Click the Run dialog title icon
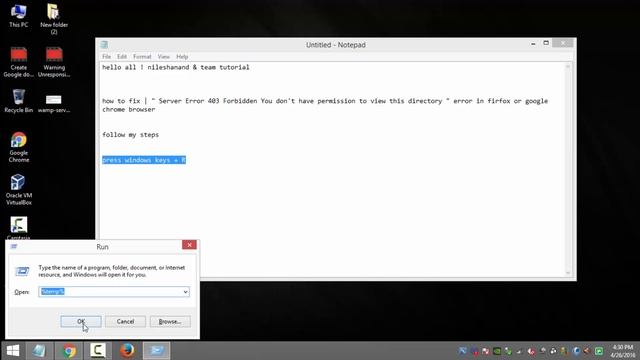 14,246
